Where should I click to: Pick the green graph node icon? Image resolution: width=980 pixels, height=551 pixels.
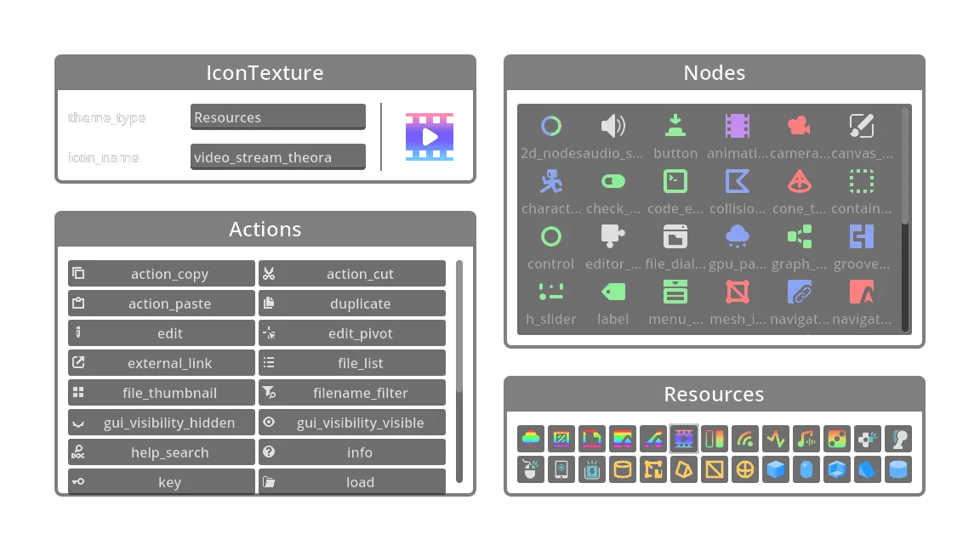click(800, 236)
